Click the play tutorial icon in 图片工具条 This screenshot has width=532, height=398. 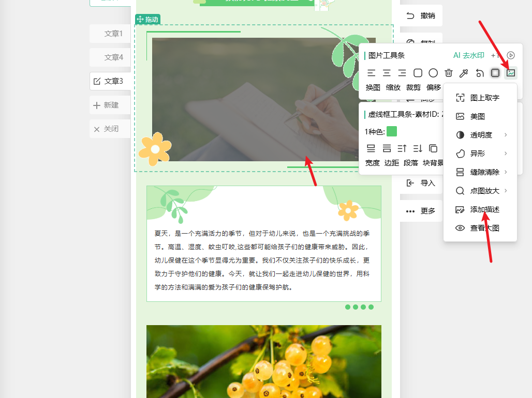pos(511,55)
